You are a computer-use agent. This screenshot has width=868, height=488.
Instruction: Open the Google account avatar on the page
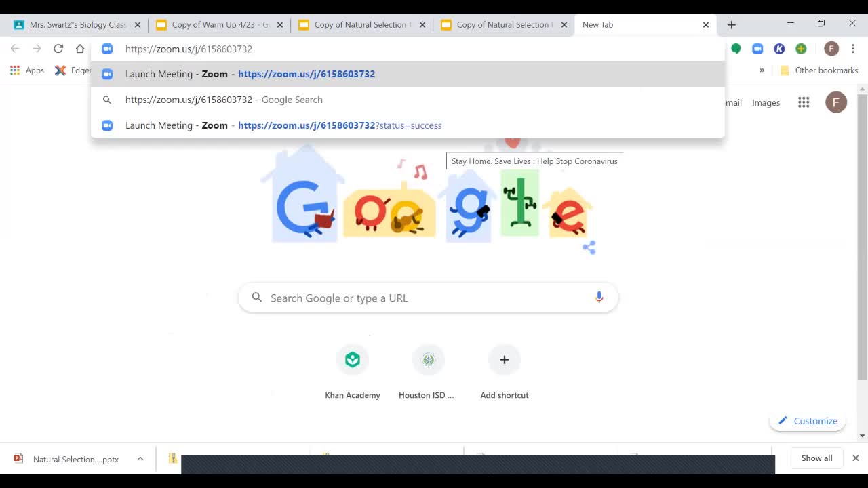click(x=836, y=102)
